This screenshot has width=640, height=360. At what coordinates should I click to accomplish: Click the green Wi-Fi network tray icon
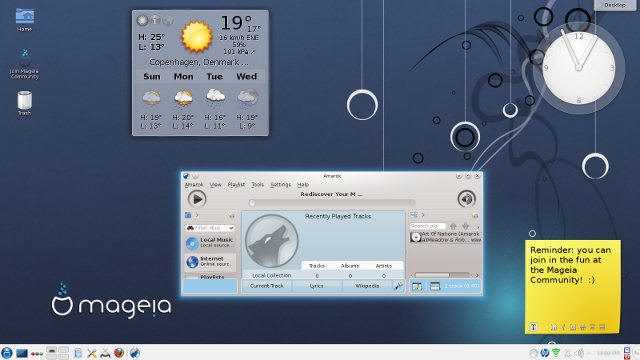[556, 353]
